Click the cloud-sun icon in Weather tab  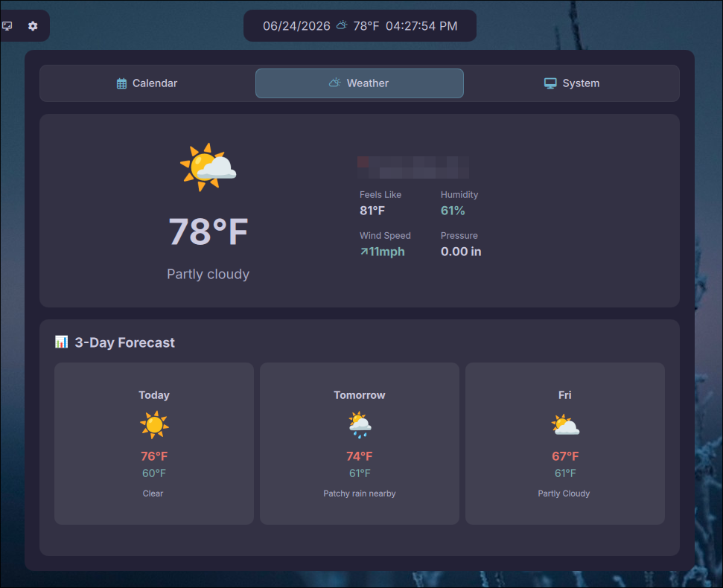coord(335,83)
